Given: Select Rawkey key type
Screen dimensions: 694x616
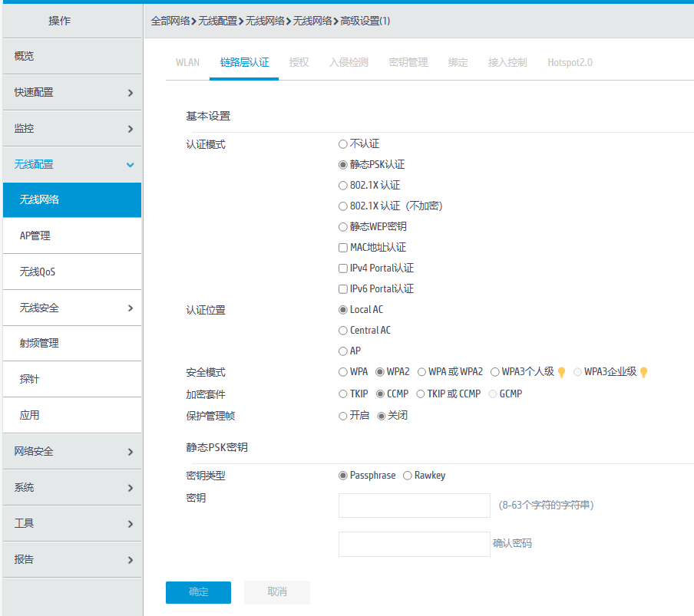Looking at the screenshot, I should [408, 476].
